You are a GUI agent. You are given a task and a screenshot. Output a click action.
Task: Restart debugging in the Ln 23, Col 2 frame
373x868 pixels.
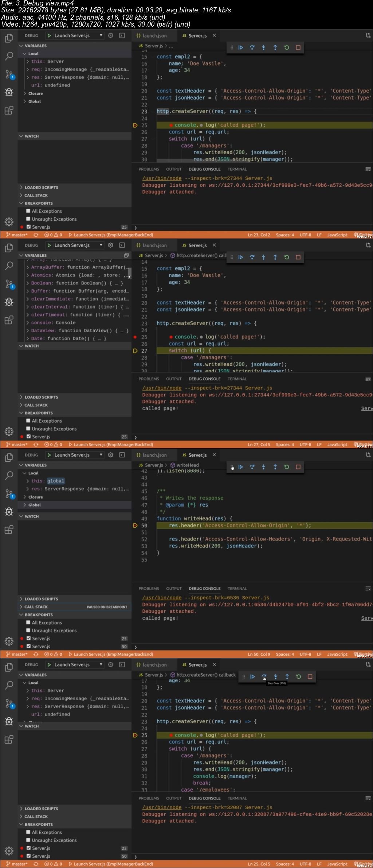tap(287, 47)
